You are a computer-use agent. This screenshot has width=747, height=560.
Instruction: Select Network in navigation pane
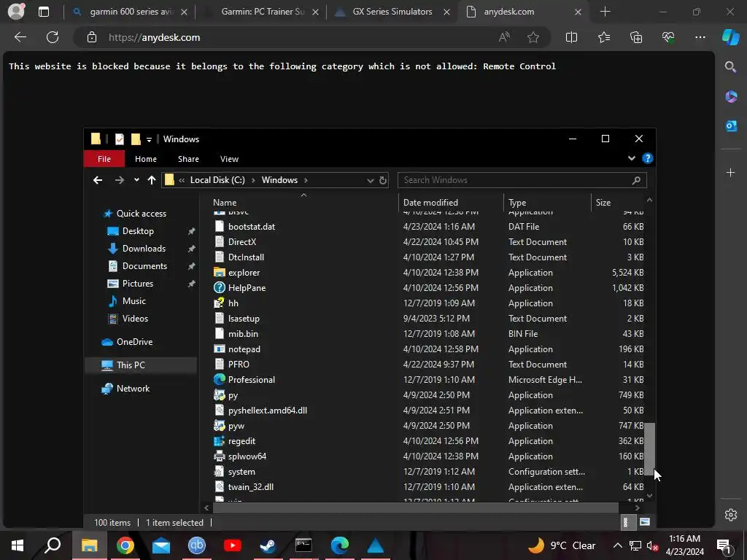(133, 389)
